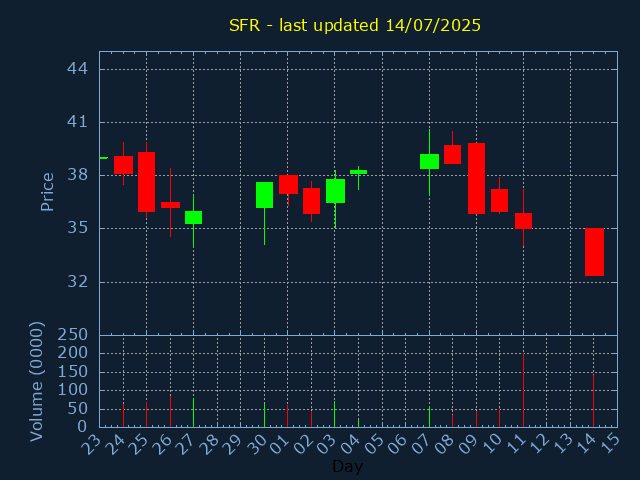Click the 05 day axis label
This screenshot has height=480, width=640.
(374, 444)
